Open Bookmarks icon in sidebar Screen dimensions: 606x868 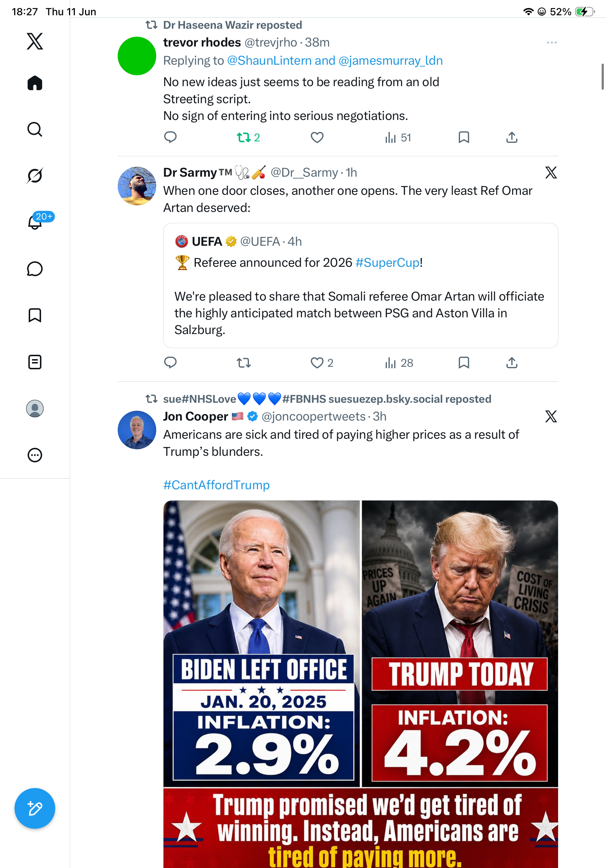click(x=35, y=315)
